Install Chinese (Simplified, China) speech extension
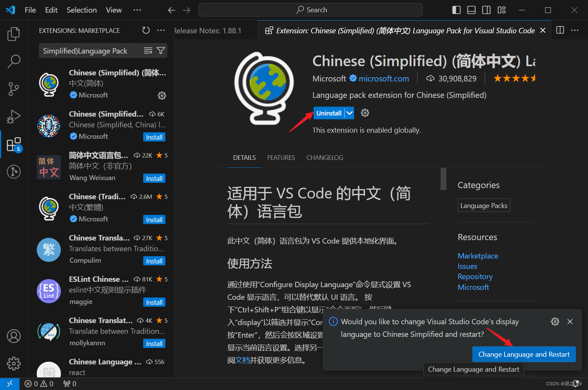Screen dimensions: 588x390 coord(154,137)
